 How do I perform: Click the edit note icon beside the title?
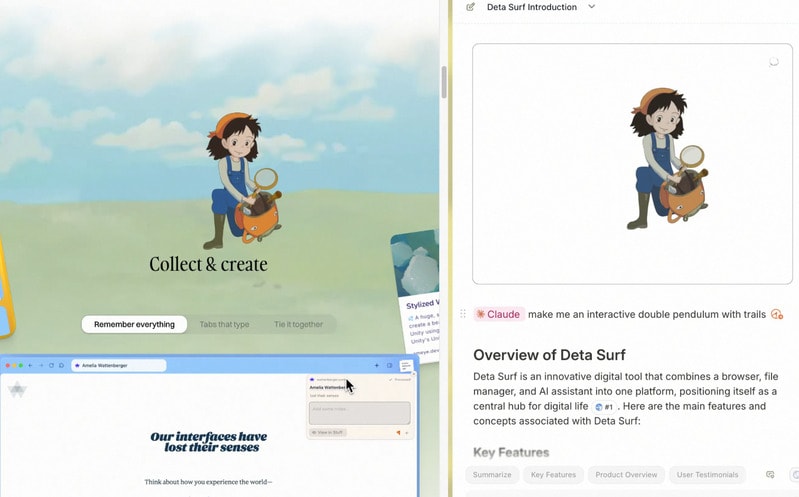(x=471, y=7)
